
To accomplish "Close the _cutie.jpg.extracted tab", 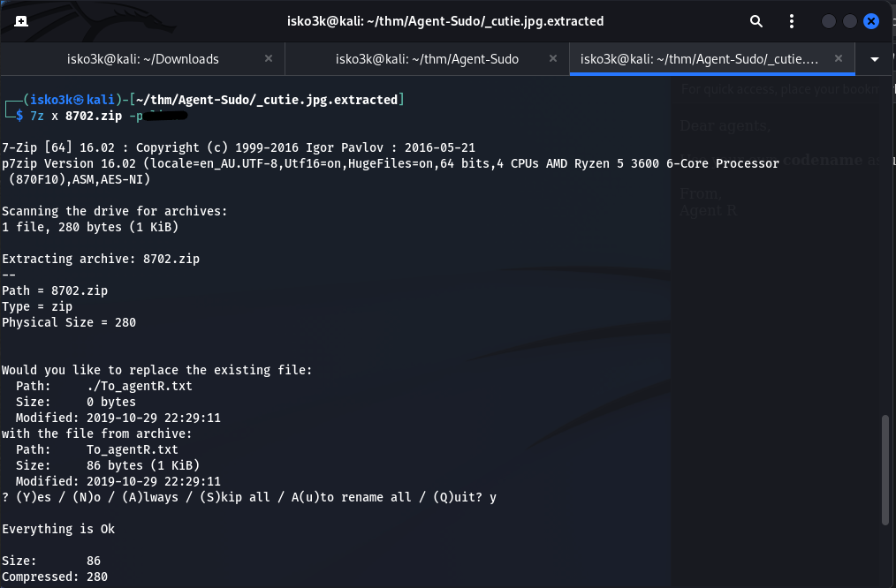I will click(838, 59).
